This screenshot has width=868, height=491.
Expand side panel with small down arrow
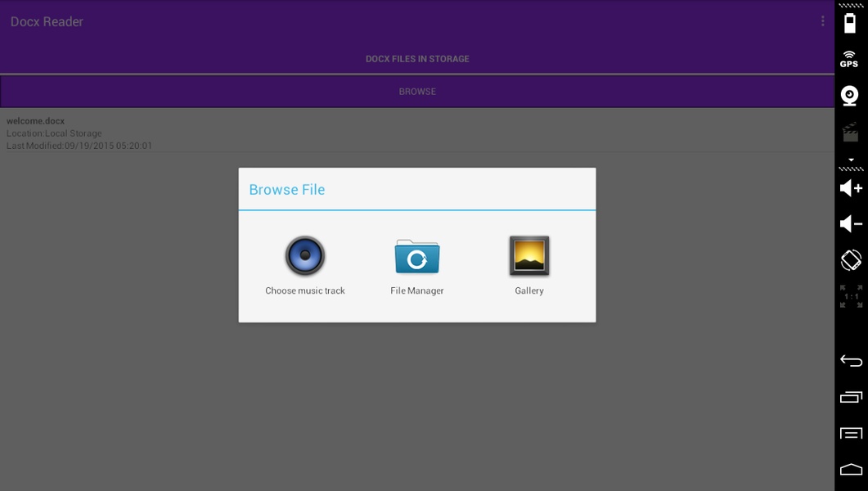tap(851, 160)
